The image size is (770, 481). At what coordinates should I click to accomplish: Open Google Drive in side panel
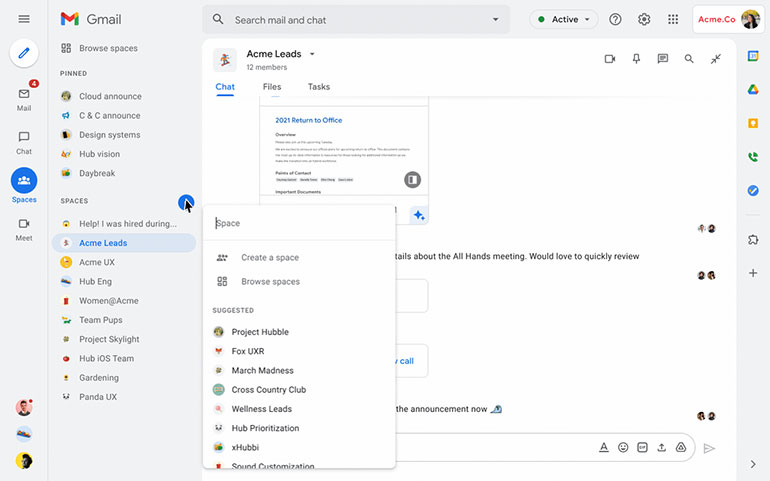753,89
